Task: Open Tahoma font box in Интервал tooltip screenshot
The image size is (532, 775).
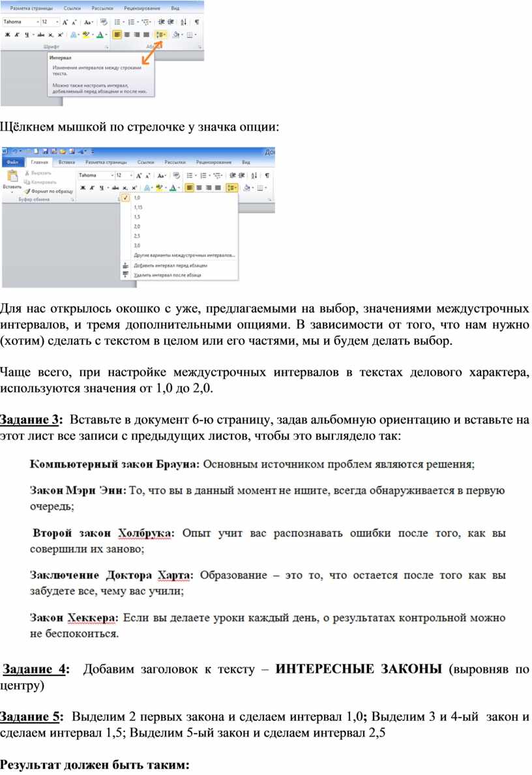Action: tap(20, 22)
